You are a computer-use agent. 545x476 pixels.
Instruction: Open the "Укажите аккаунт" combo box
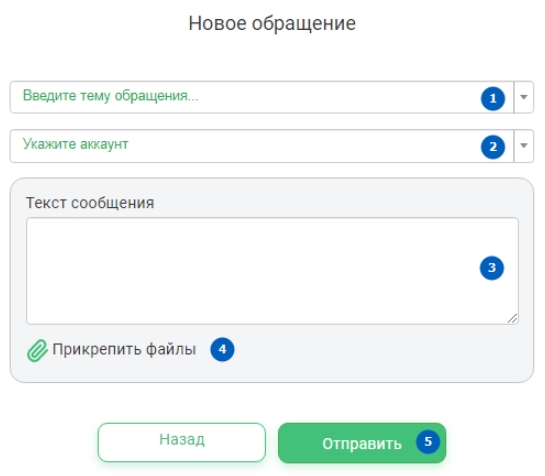coord(272,146)
